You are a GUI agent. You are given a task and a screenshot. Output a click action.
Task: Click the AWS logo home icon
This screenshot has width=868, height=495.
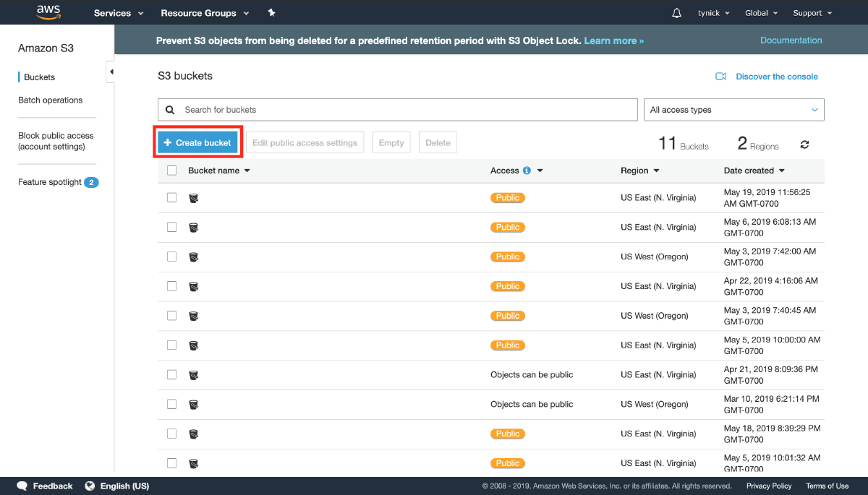coord(48,12)
